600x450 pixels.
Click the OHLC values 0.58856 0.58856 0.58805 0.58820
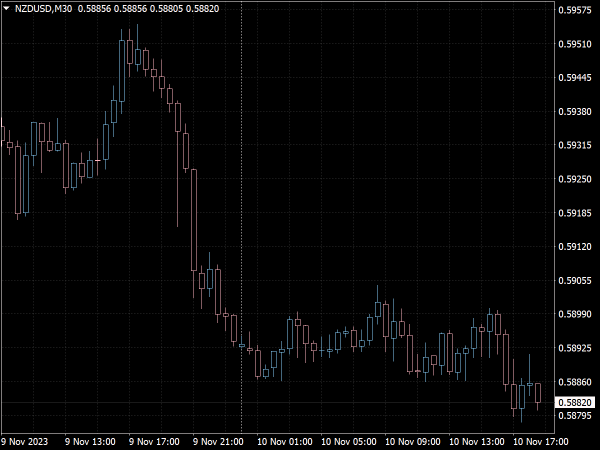(x=148, y=8)
